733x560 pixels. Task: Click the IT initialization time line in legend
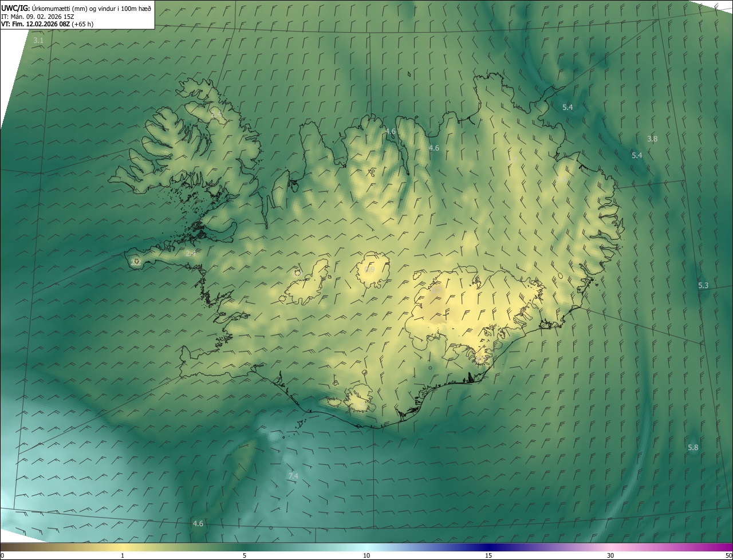click(x=38, y=17)
